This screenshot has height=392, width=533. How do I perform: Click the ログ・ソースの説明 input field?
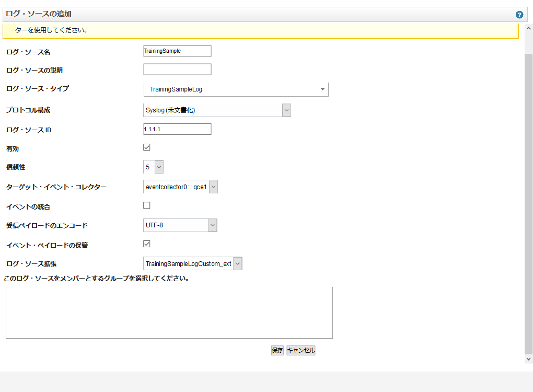coord(177,70)
